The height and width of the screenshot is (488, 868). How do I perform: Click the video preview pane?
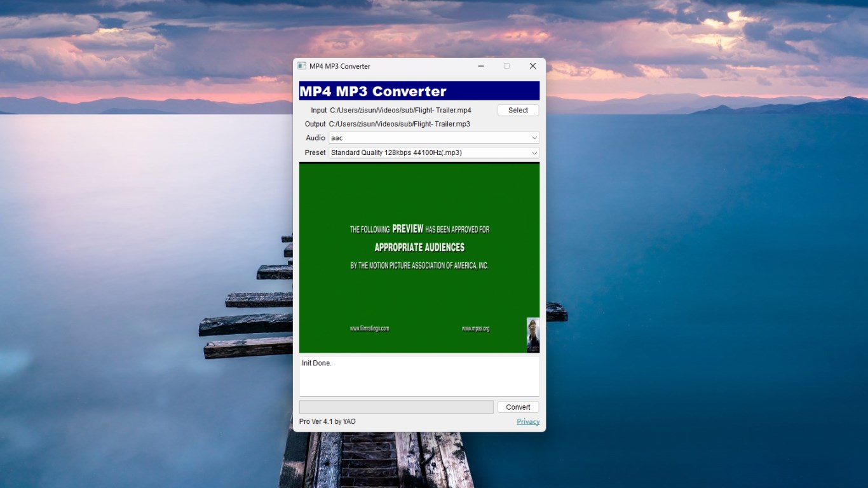click(419, 258)
